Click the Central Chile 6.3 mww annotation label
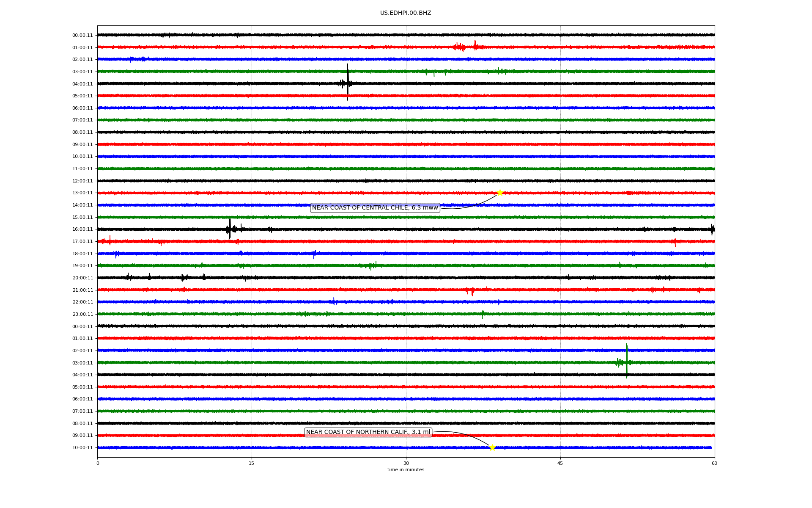 [x=375, y=207]
